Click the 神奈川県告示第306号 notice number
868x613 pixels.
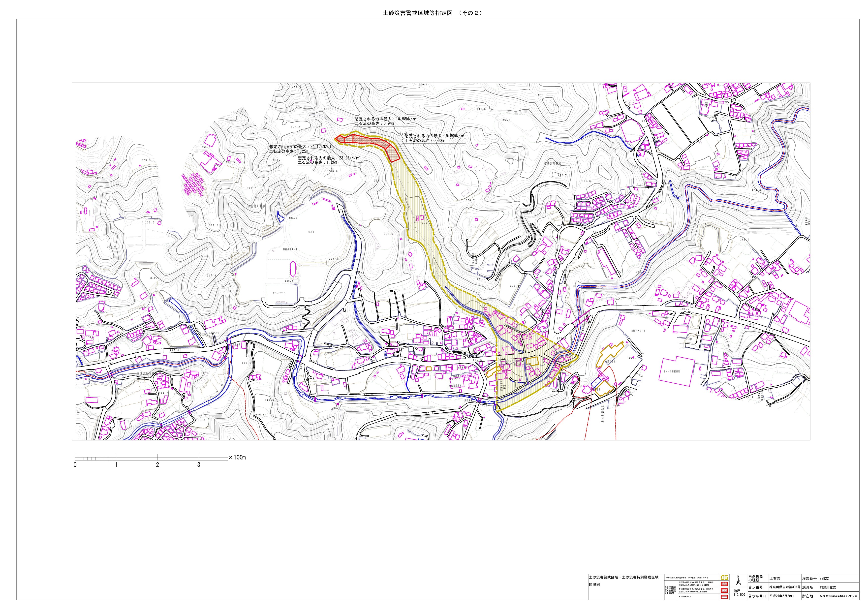[x=784, y=587]
